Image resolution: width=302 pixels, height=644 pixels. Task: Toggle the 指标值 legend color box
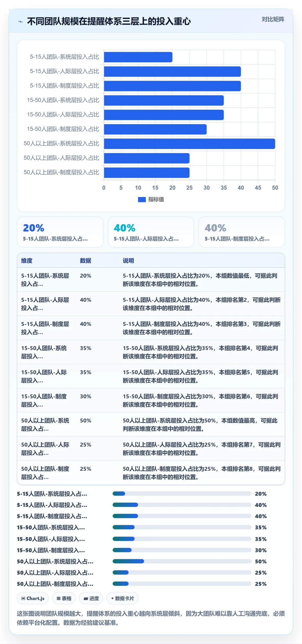[142, 199]
